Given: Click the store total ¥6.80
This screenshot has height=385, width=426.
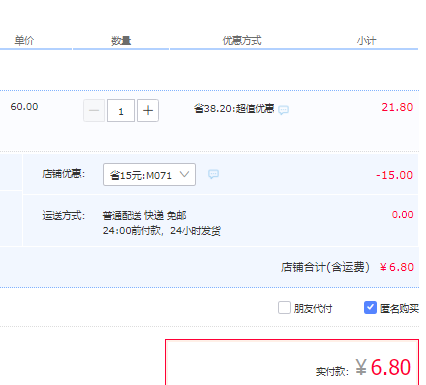Looking at the screenshot, I should pos(397,267).
